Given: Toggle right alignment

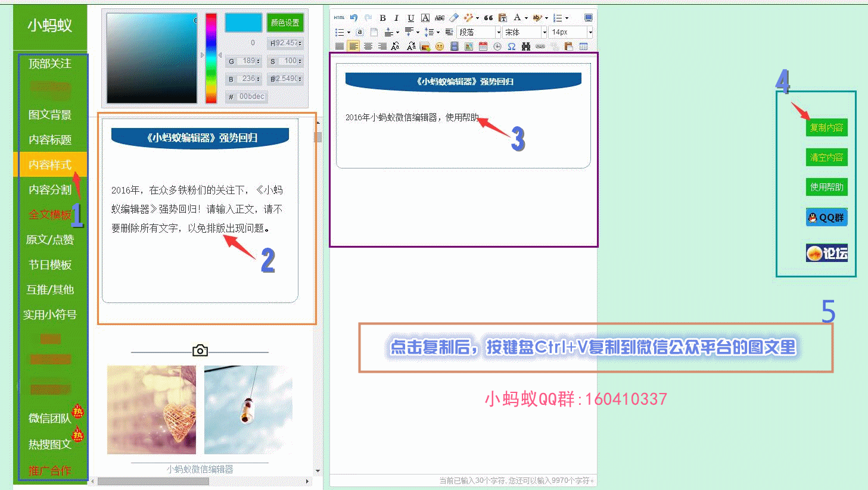Looking at the screenshot, I should point(382,46).
